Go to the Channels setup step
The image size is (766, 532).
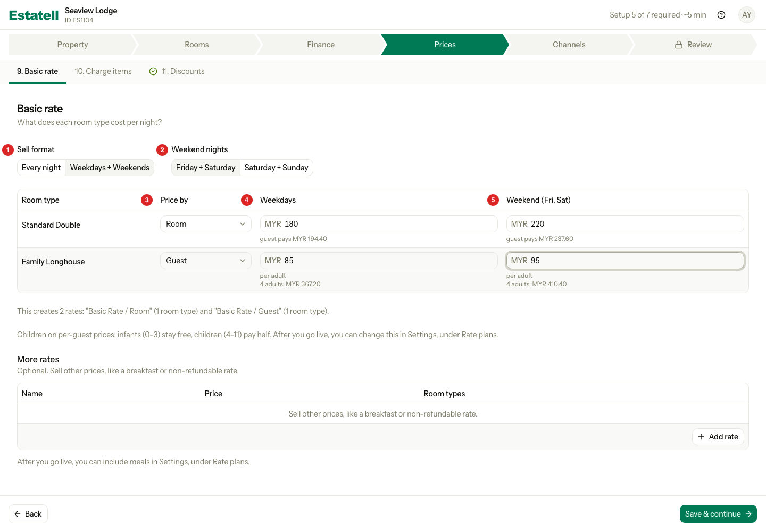click(x=569, y=45)
